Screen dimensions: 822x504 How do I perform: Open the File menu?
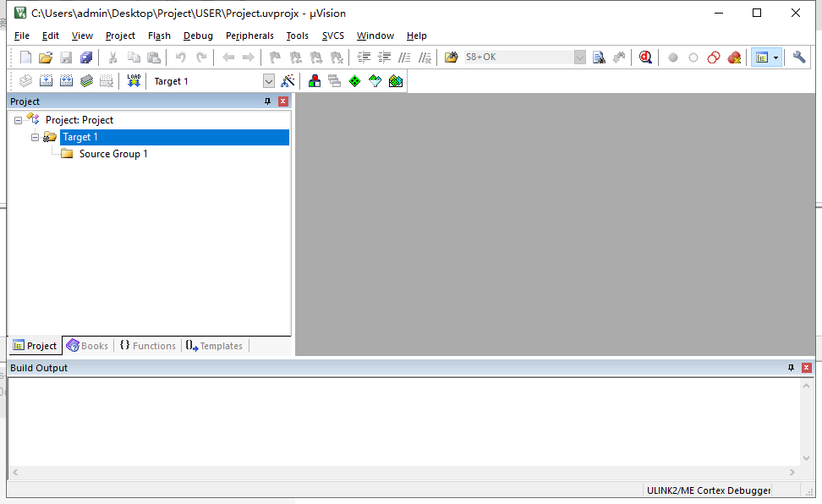pyautogui.click(x=21, y=36)
